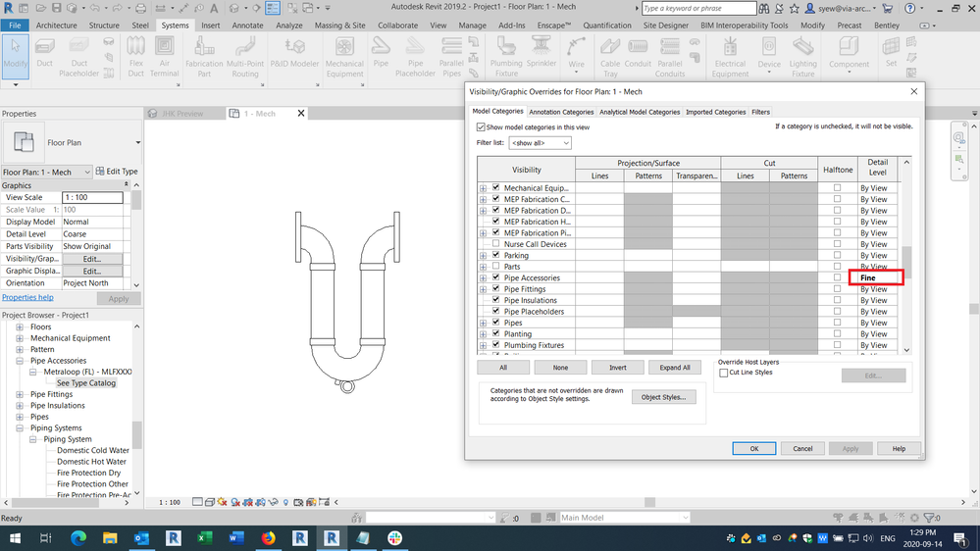Select the Multi-Point Routing tool
This screenshot has height=551, width=980.
coord(245,57)
